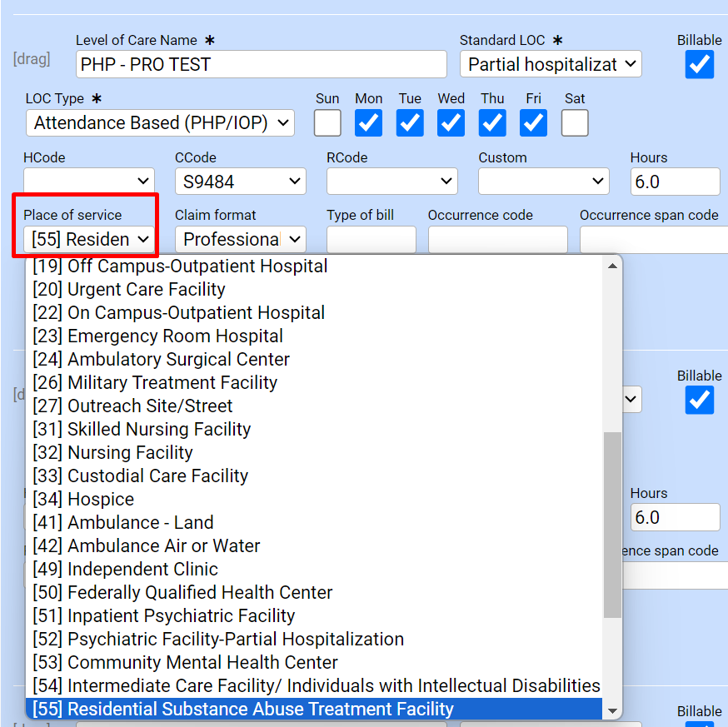Open the Claim format dropdown
The height and width of the screenshot is (727, 728).
pyautogui.click(x=240, y=239)
